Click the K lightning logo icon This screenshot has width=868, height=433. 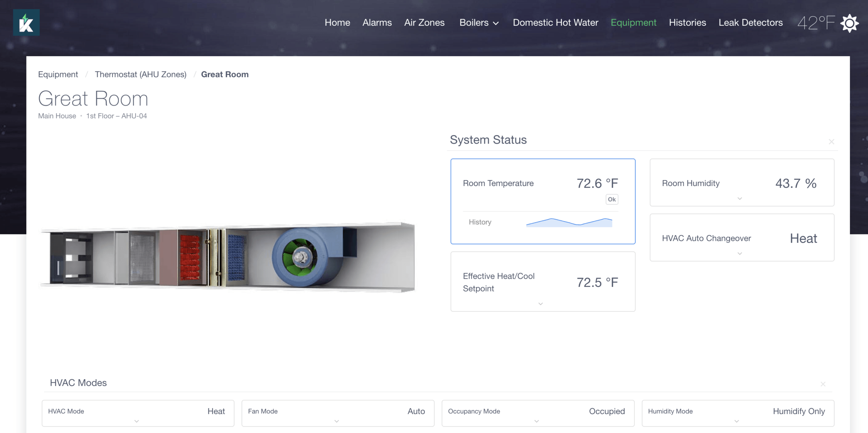click(26, 23)
